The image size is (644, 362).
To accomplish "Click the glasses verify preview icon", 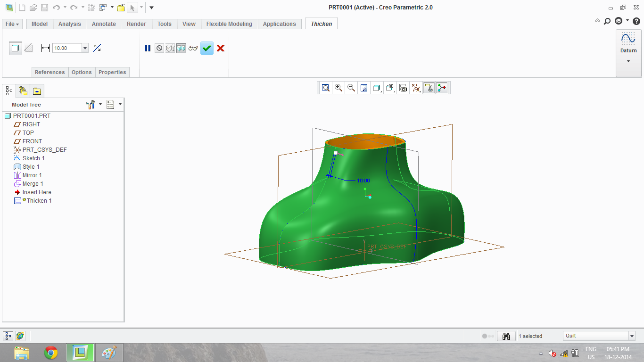I will (x=193, y=48).
